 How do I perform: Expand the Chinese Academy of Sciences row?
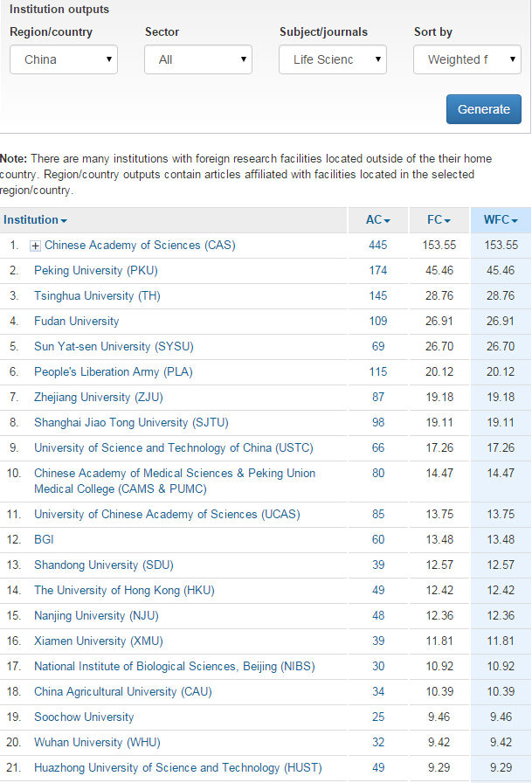coord(36,246)
